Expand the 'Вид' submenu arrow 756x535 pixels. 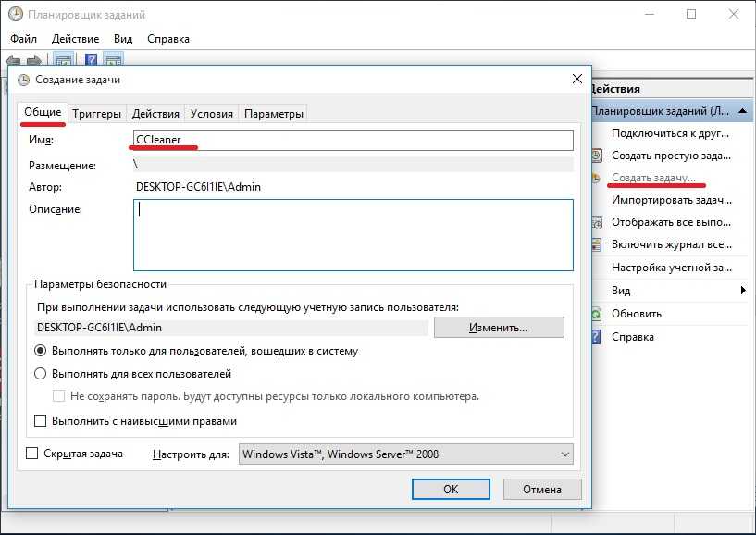coord(743,291)
